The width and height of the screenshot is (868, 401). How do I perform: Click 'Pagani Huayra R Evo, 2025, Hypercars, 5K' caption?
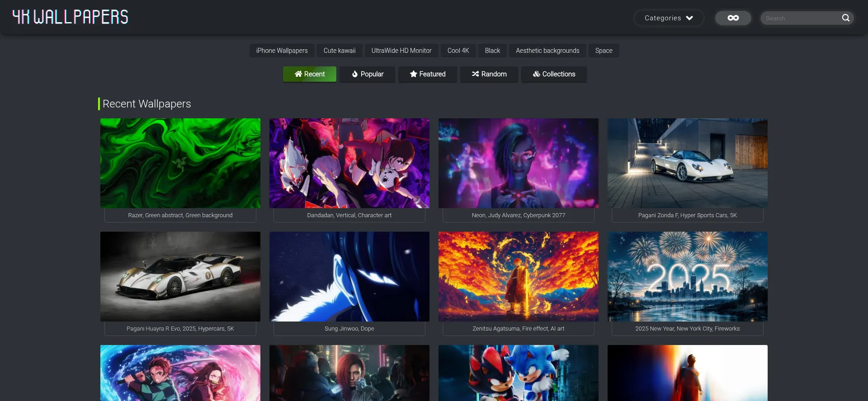click(180, 329)
